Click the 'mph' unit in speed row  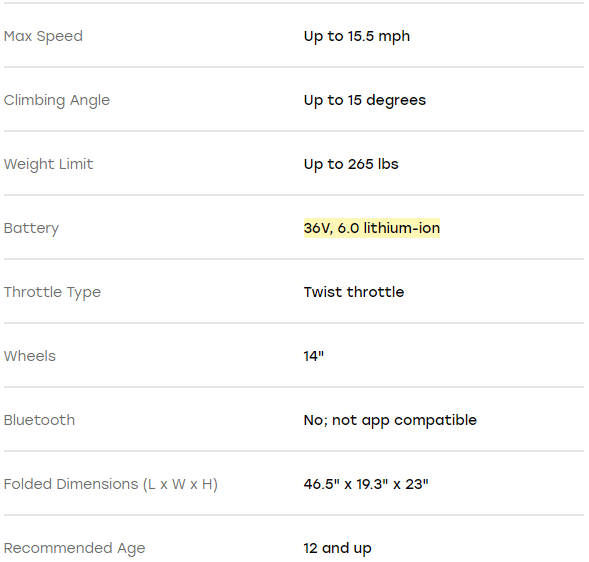pyautogui.click(x=394, y=37)
